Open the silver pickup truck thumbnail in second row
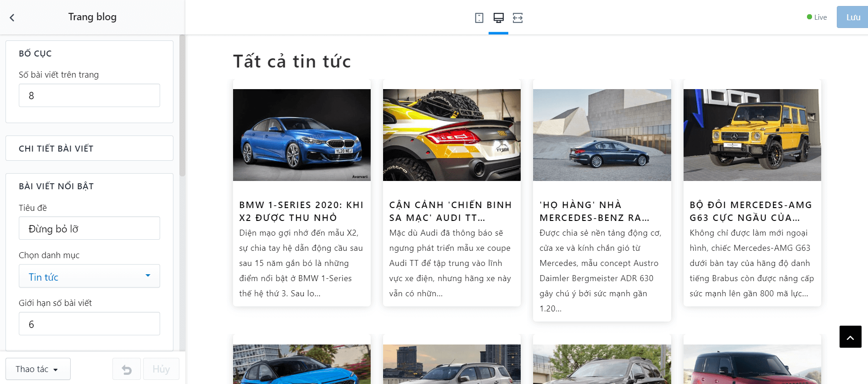 pyautogui.click(x=452, y=364)
